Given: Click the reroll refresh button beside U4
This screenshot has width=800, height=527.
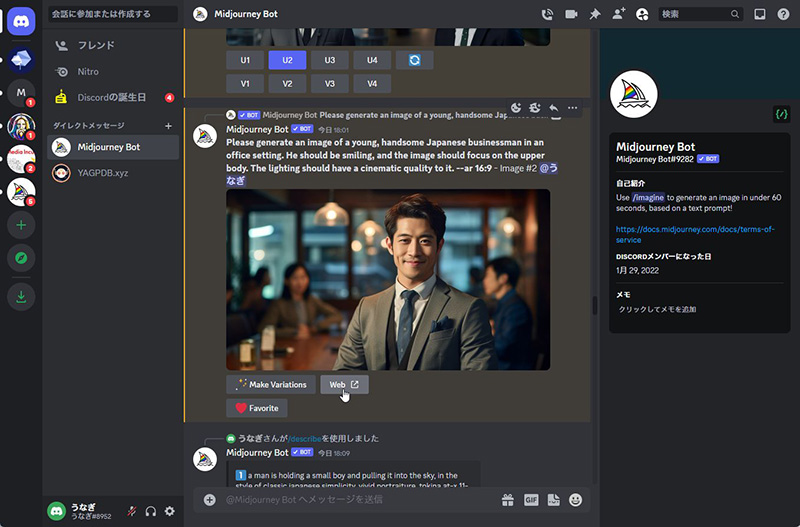Looking at the screenshot, I should point(414,60).
